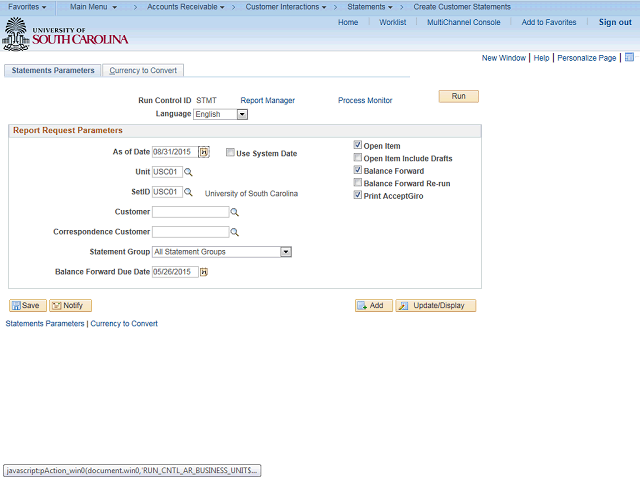Viewport: 640px width, 480px height.
Task: Expand the Favorites menu
Action: pyautogui.click(x=27, y=7)
